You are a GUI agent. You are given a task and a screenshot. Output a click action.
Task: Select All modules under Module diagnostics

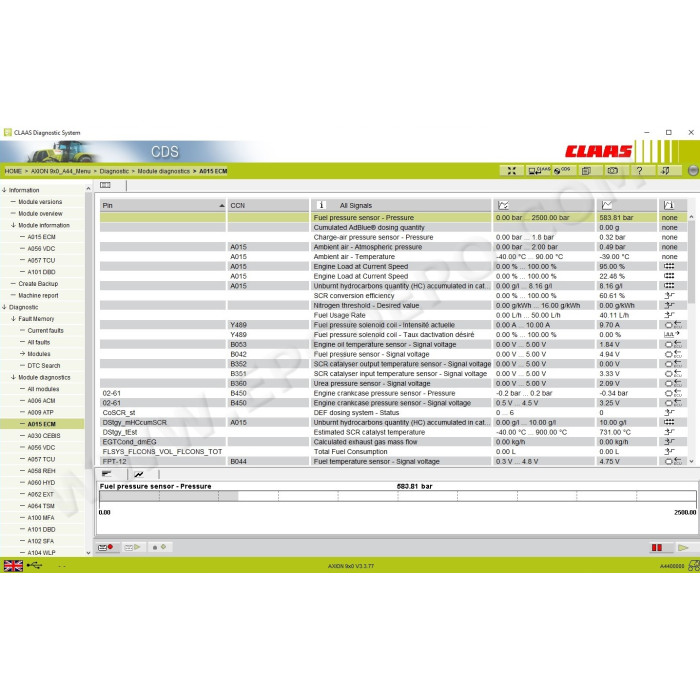(x=43, y=389)
